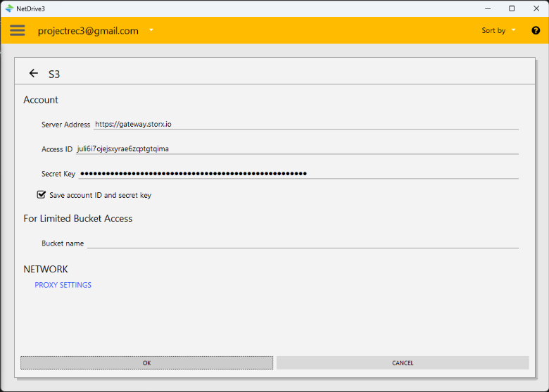Click the Account section heading
549x392 pixels.
click(x=41, y=100)
